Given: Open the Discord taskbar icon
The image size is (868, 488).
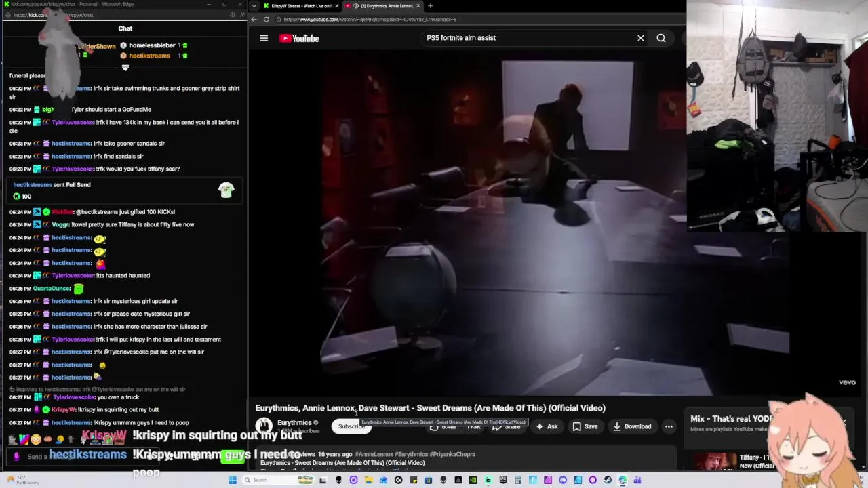Looking at the screenshot, I should coord(563,480).
